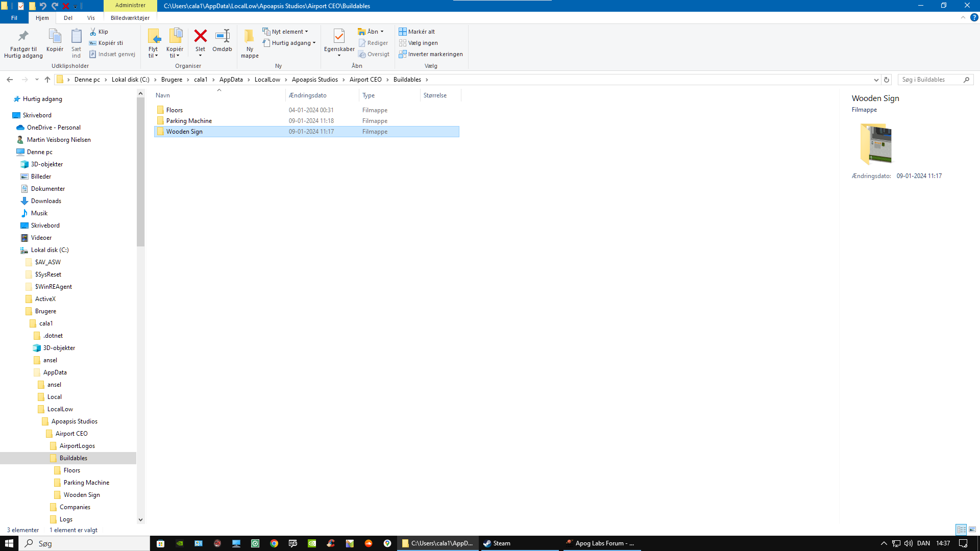Viewport: 980px width, 551px height.
Task: Click Markér alt to select everything
Action: pos(416,32)
